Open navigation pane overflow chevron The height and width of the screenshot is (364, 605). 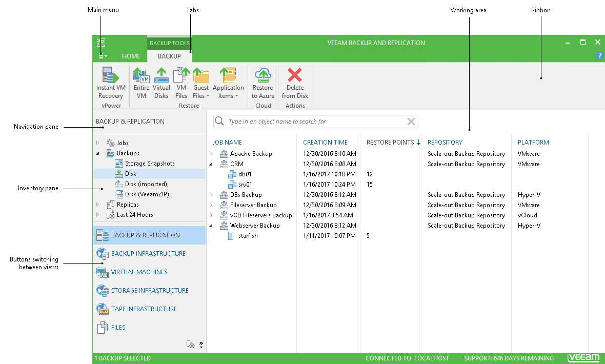(201, 345)
